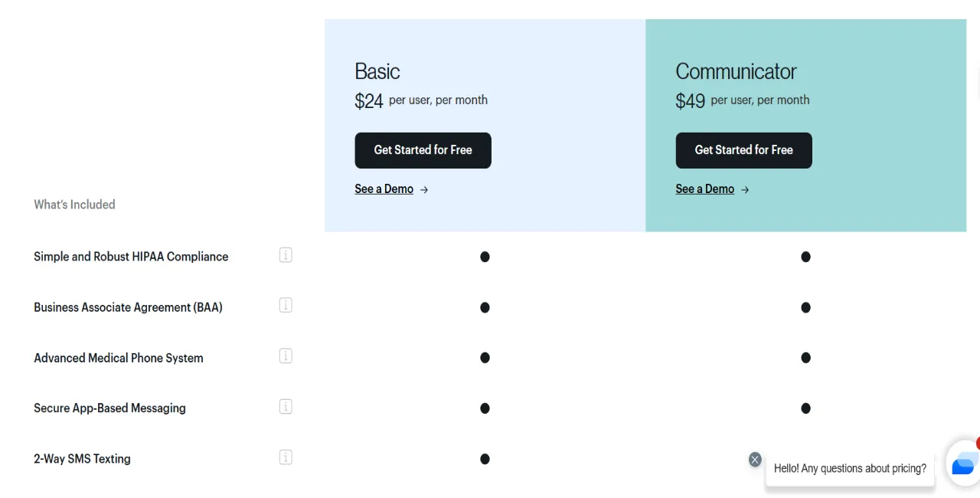Open info icon for Advanced Medical Phone System
The width and height of the screenshot is (980, 498).
286,356
